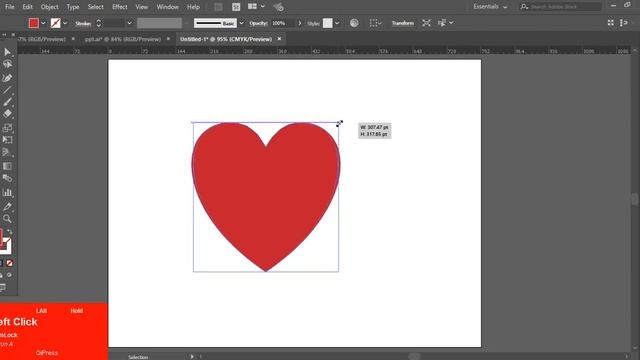
Task: Open the Help menu
Action: (x=193, y=7)
